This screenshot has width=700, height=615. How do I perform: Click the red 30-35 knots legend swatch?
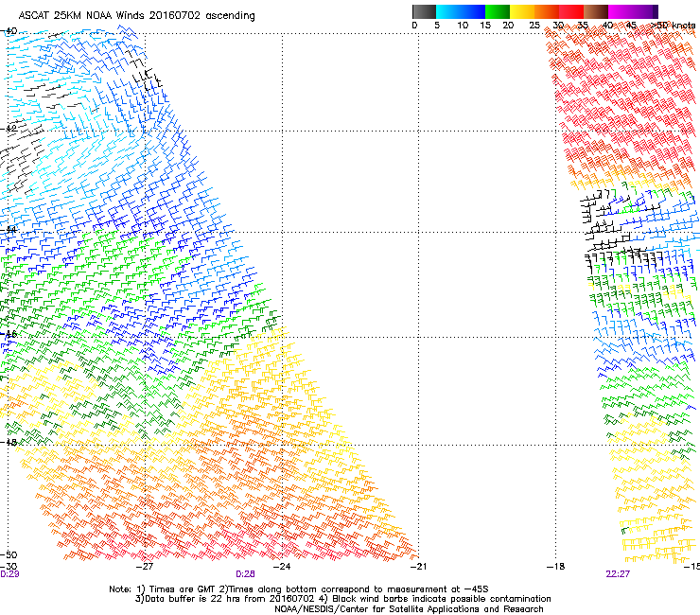571,11
